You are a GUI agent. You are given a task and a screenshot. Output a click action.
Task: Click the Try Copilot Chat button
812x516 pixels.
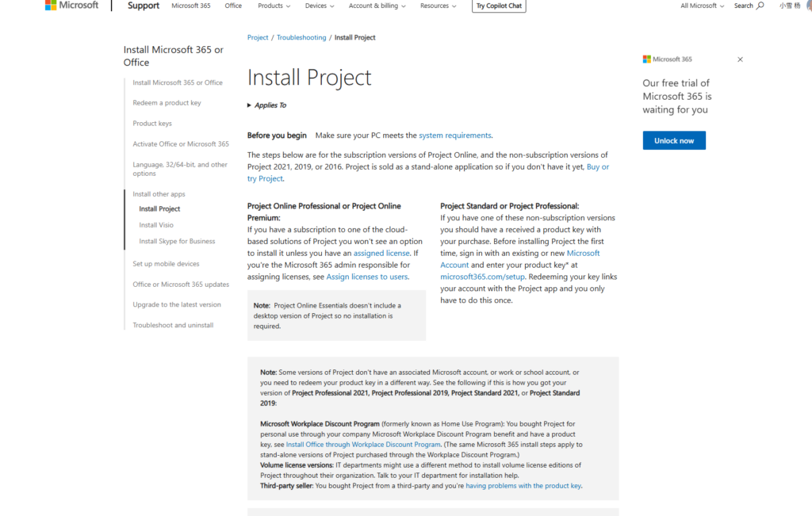[x=500, y=6]
